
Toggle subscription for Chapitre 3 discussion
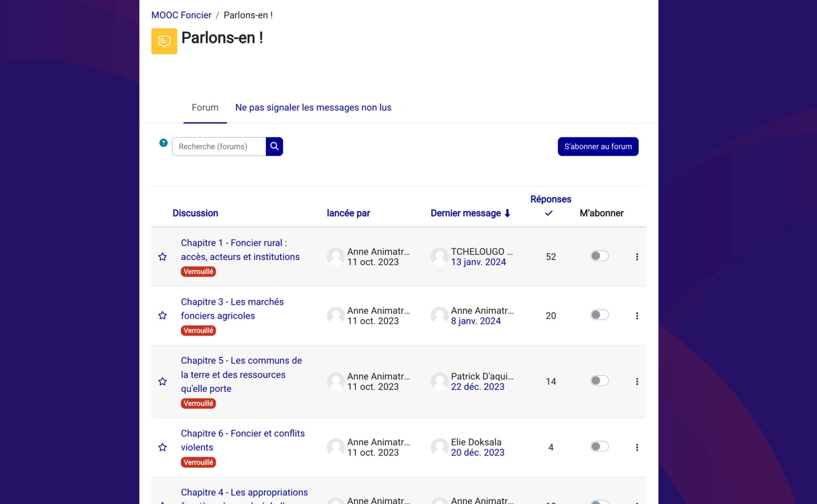[x=599, y=315]
